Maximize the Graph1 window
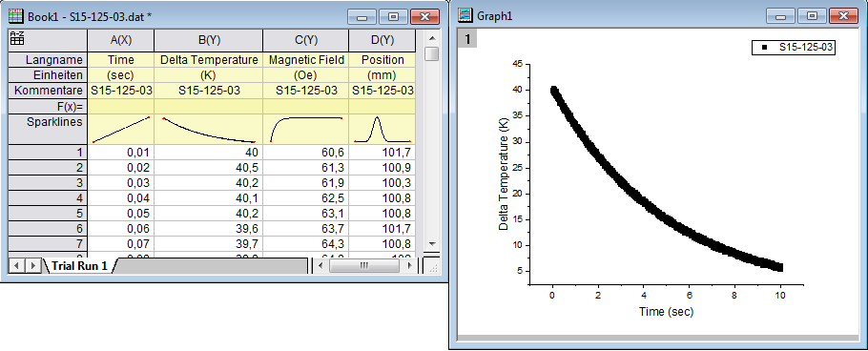The height and width of the screenshot is (351, 868). point(812,16)
